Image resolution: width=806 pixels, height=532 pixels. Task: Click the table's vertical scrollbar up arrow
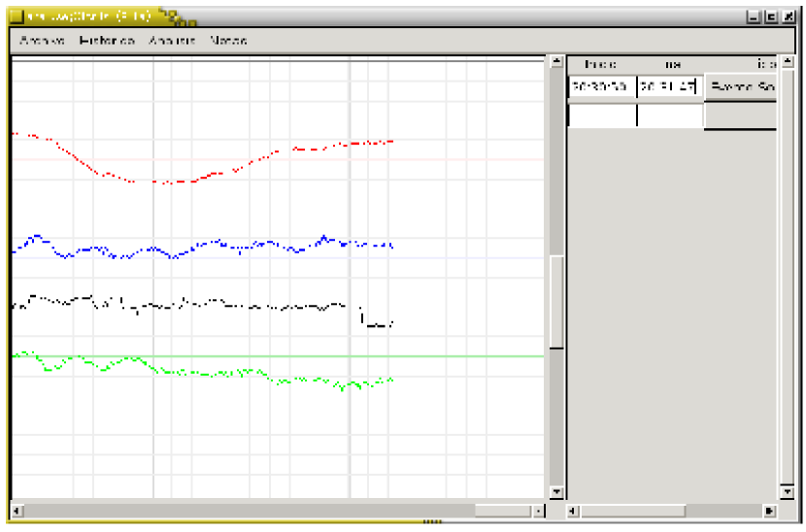click(786, 63)
